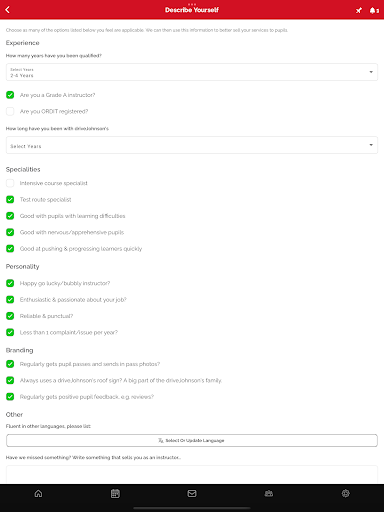Uncheck Regularly gets positive pupil feedback
384x512 pixels.
click(10, 397)
